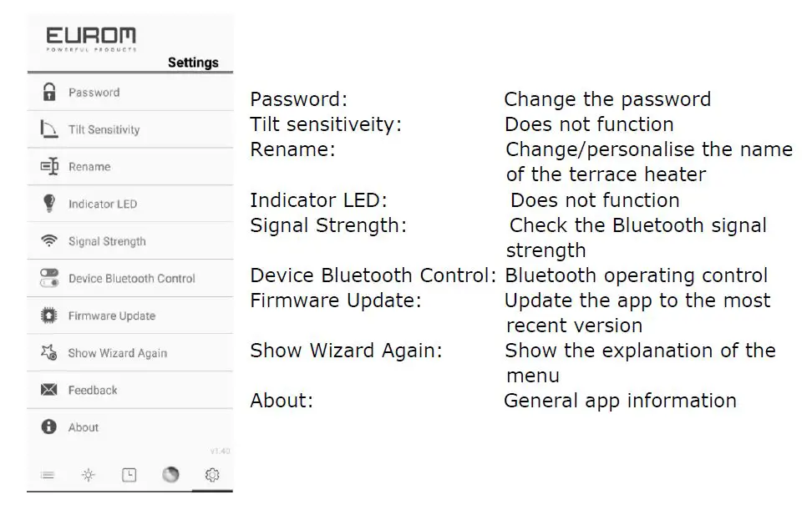Click the Tilt Sensitivity angle icon
Screen dimensions: 812x505
tap(49, 129)
